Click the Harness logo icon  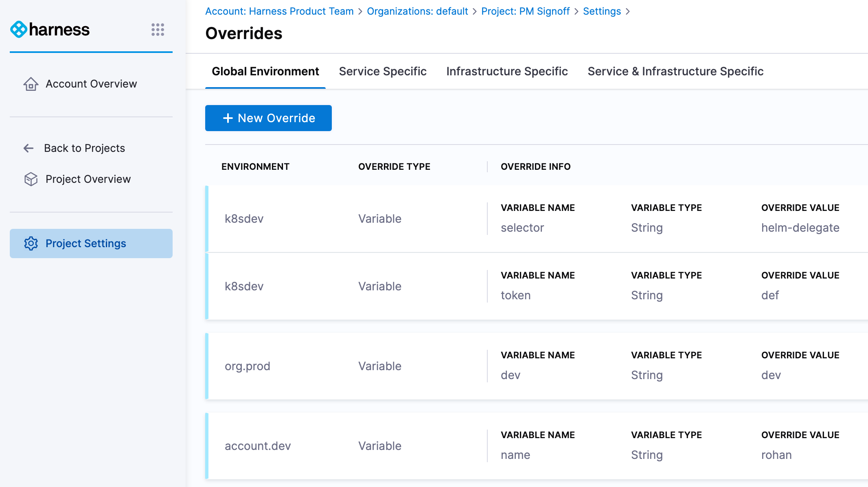pyautogui.click(x=19, y=30)
